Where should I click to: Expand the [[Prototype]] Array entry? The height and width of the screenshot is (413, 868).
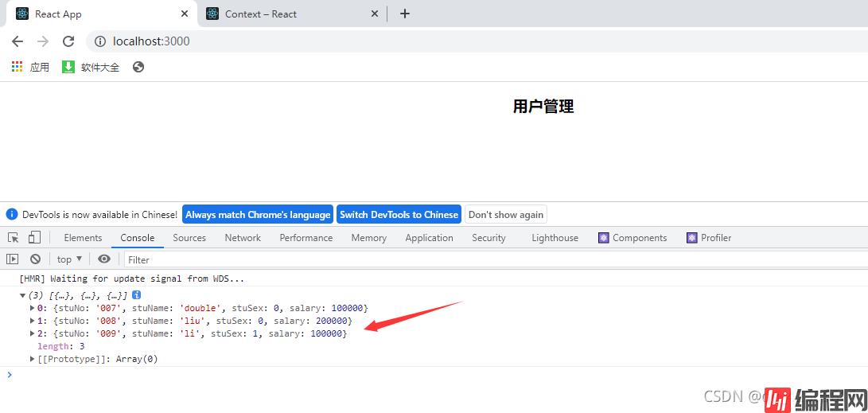click(33, 359)
